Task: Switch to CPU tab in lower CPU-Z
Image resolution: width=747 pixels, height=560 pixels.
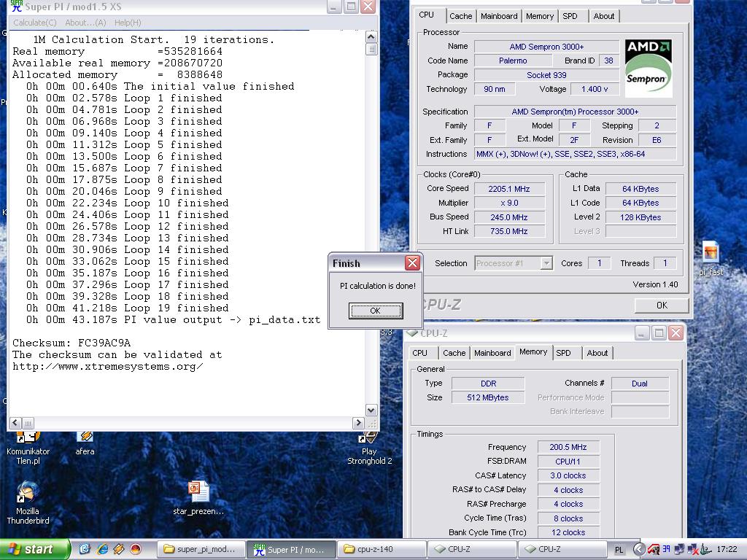Action: pyautogui.click(x=419, y=353)
